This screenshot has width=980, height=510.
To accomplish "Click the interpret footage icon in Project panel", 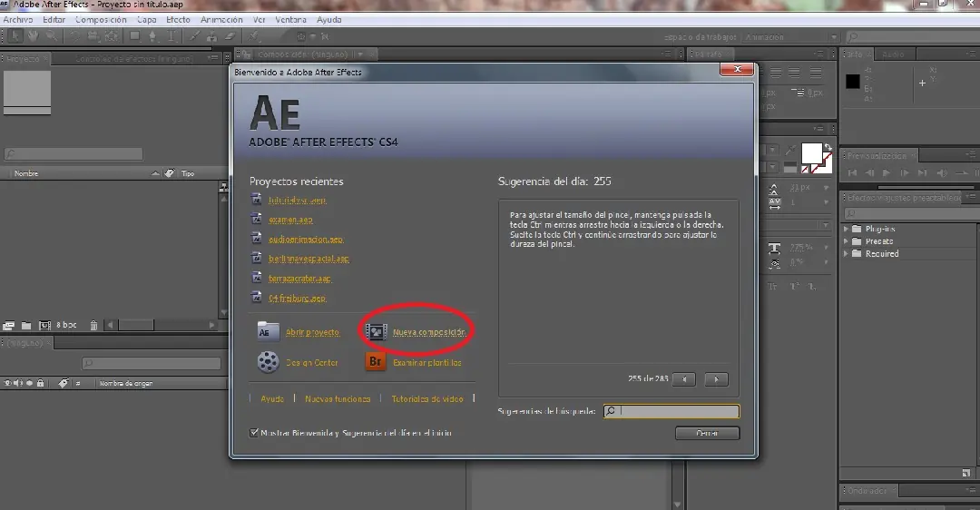I will [9, 325].
